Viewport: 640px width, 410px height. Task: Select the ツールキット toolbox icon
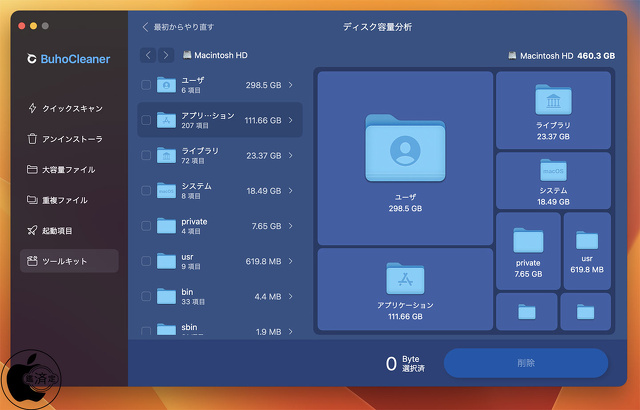(x=32, y=261)
